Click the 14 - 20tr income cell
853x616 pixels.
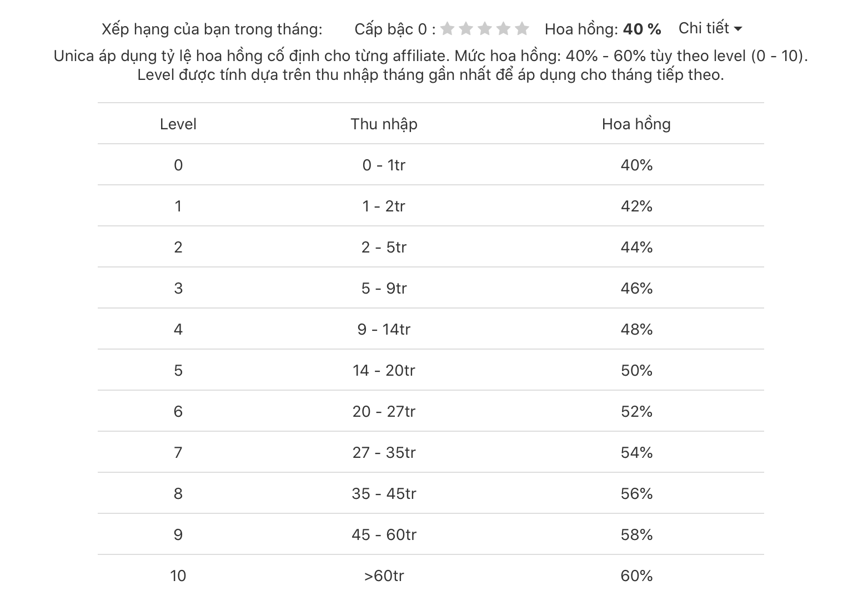point(384,370)
